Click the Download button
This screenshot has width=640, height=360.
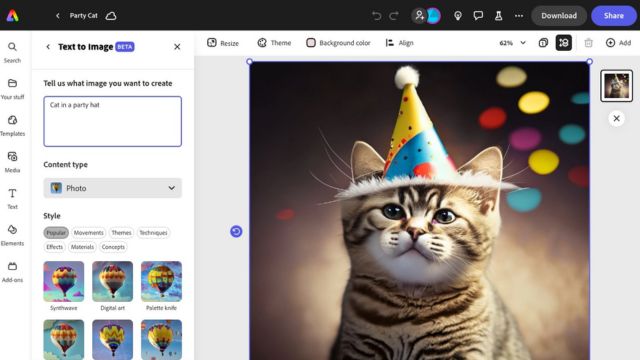click(x=559, y=16)
